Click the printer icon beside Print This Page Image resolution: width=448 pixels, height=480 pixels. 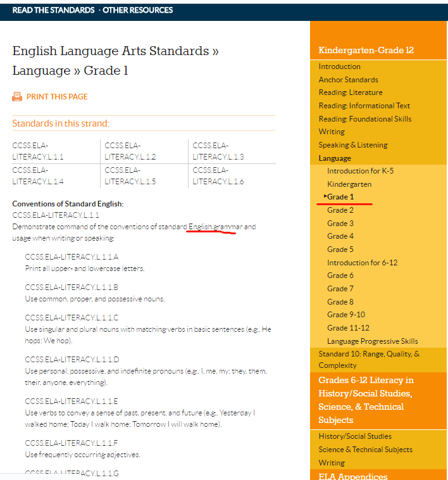17,97
